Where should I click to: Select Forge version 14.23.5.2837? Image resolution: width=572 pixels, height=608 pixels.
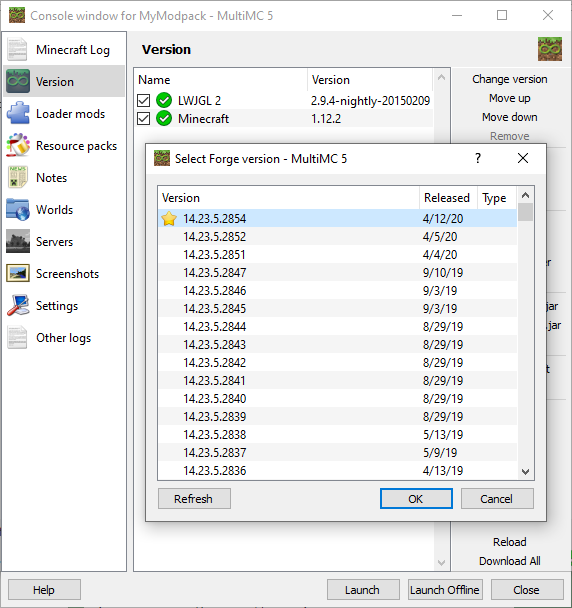click(x=337, y=452)
